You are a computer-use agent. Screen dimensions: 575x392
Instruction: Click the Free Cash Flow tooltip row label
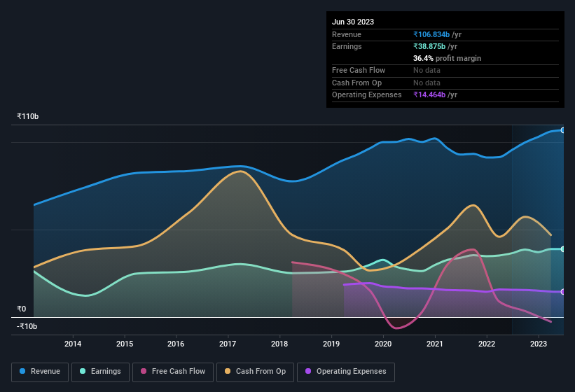(x=359, y=70)
